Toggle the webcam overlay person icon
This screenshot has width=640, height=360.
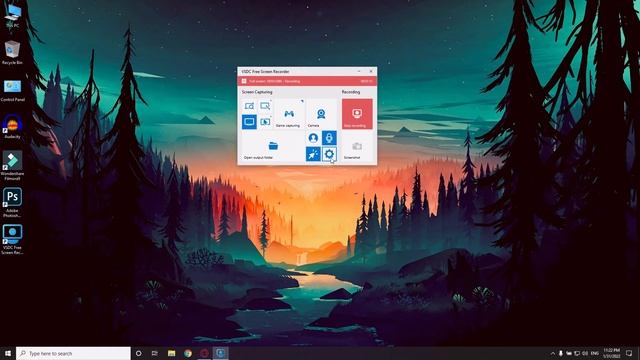[x=313, y=138]
